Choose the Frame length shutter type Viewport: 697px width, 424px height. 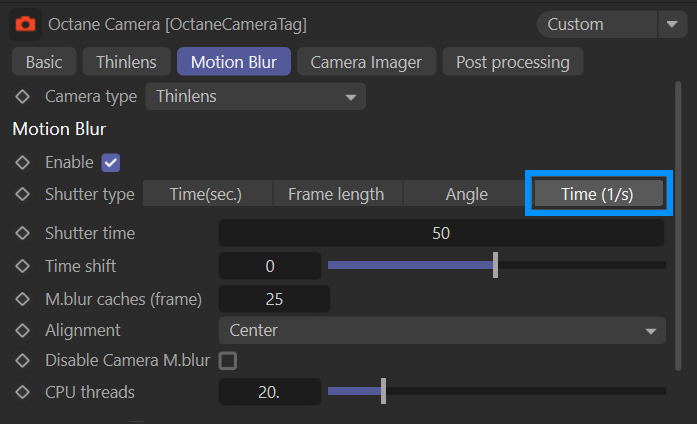[336, 194]
